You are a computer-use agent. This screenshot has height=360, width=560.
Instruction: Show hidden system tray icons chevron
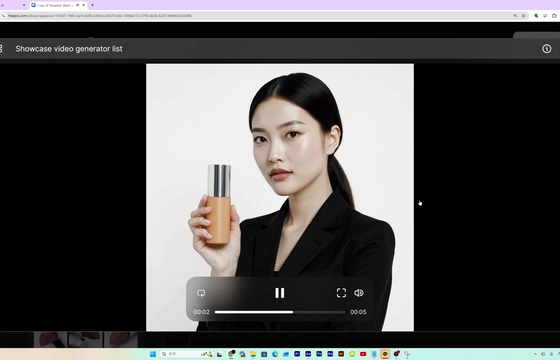click(535, 354)
